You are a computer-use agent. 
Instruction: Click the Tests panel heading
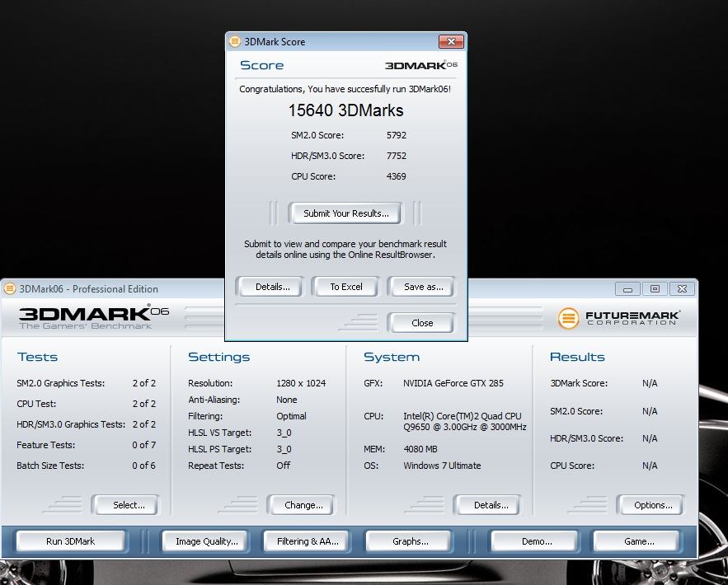point(37,357)
